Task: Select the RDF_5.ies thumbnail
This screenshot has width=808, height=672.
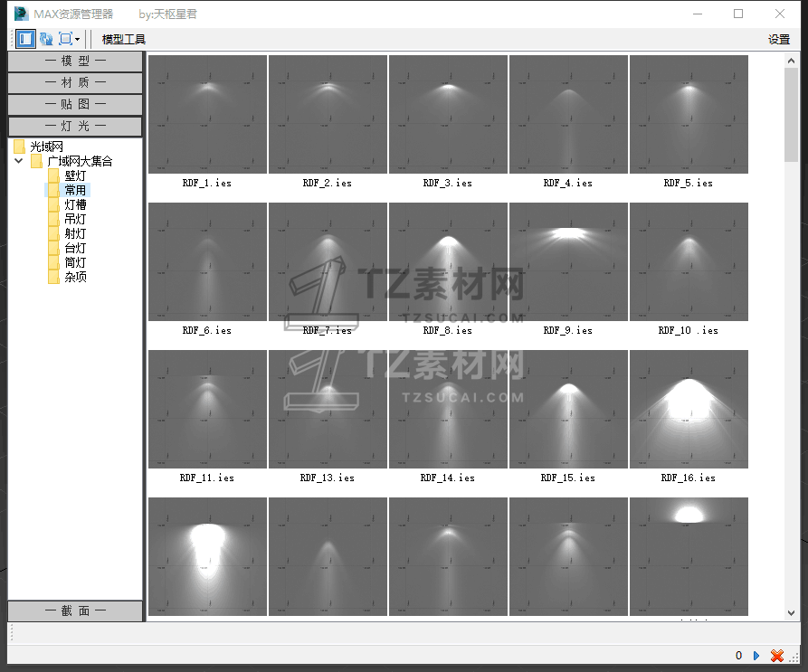Action: [689, 114]
